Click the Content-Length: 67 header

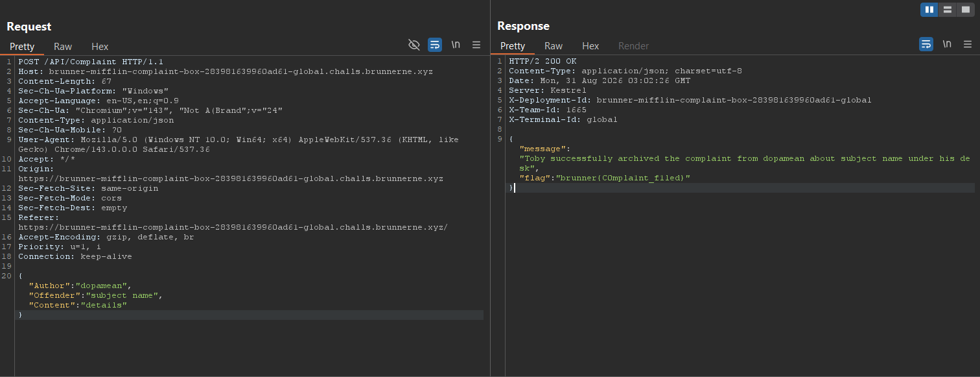pos(65,81)
